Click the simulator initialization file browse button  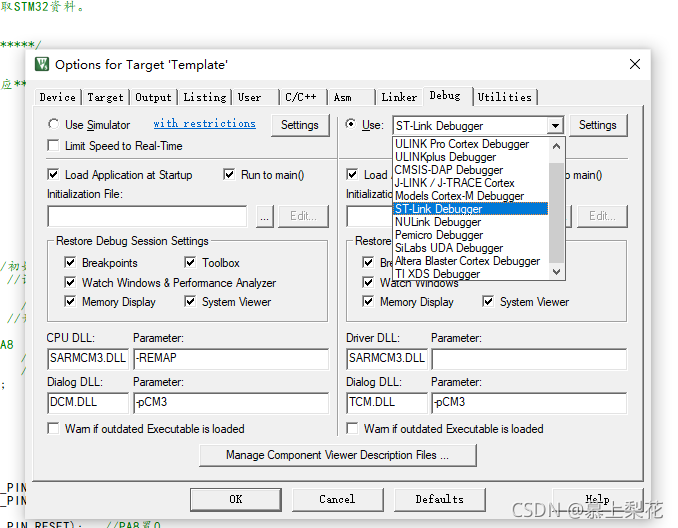click(265, 216)
